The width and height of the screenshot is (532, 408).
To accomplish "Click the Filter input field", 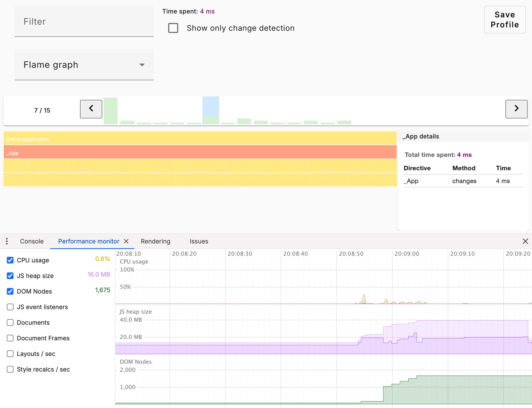I will tap(84, 22).
